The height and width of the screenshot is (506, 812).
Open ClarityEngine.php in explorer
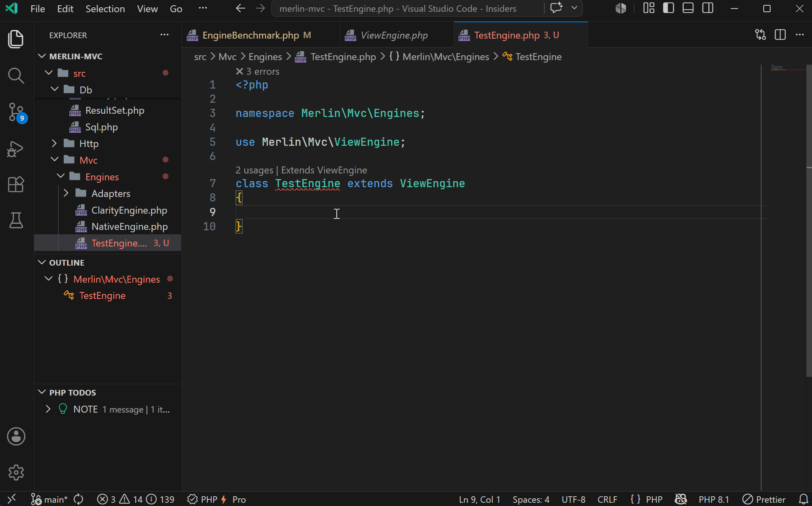point(108,210)
